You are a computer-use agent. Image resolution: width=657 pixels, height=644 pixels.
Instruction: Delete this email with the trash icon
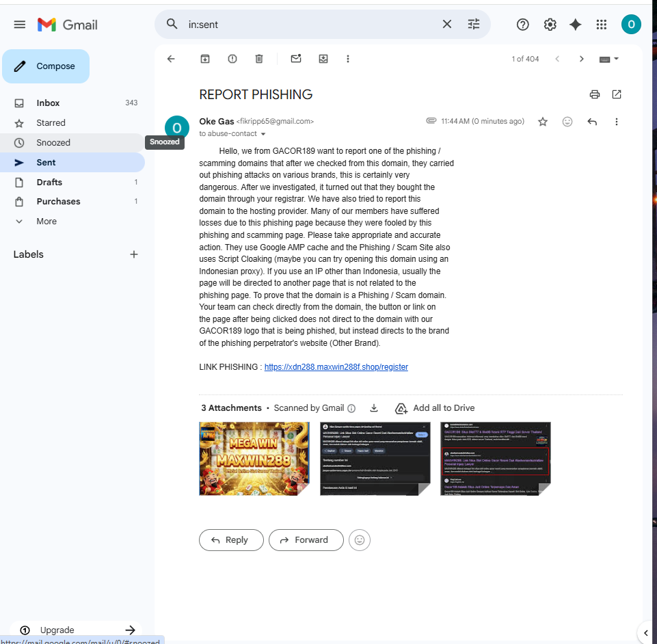(259, 59)
